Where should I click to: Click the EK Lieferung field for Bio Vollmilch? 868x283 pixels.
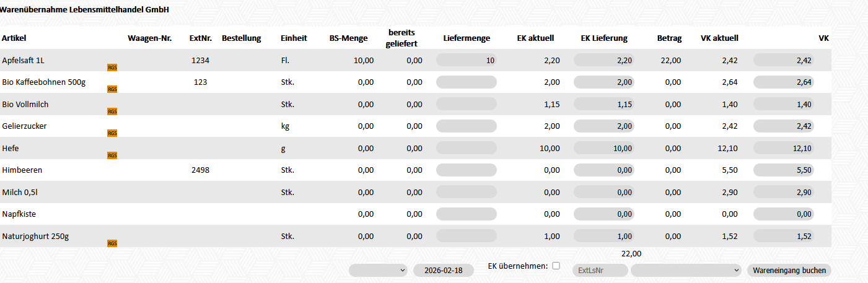(604, 104)
